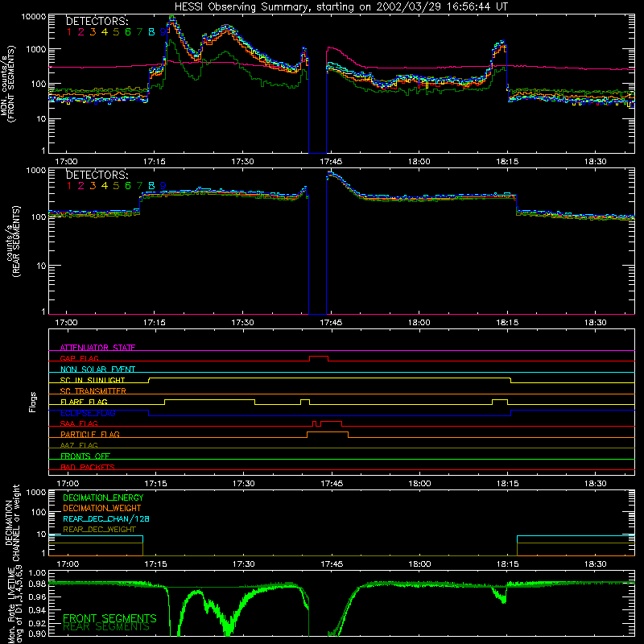Select detector 9 legend number in rear segments panel
This screenshot has width=644, height=644.
[x=163, y=186]
